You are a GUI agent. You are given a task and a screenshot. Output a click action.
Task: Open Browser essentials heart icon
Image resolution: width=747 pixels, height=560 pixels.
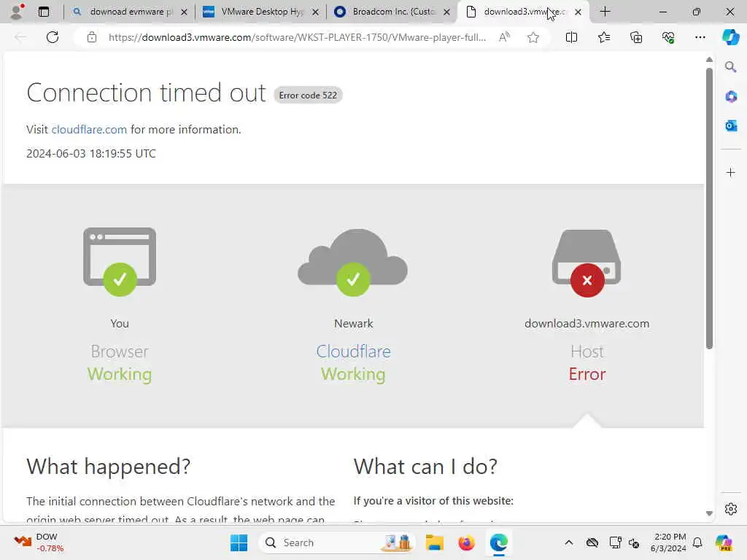(668, 37)
